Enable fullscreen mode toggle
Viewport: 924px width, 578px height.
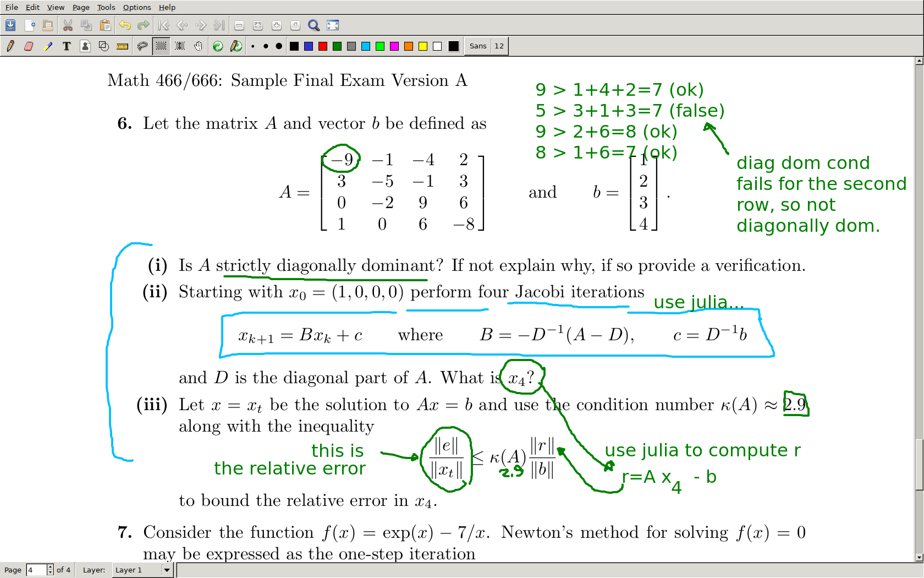tap(332, 25)
